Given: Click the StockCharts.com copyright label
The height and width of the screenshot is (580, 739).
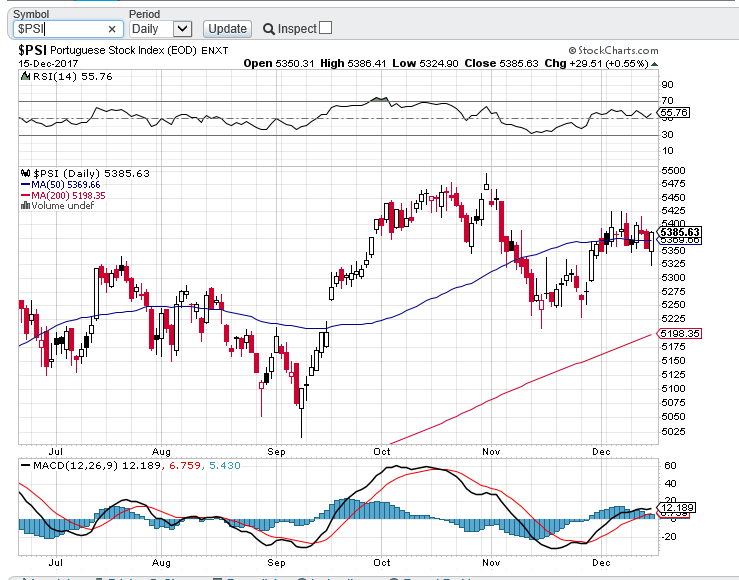Looking at the screenshot, I should tap(613, 50).
